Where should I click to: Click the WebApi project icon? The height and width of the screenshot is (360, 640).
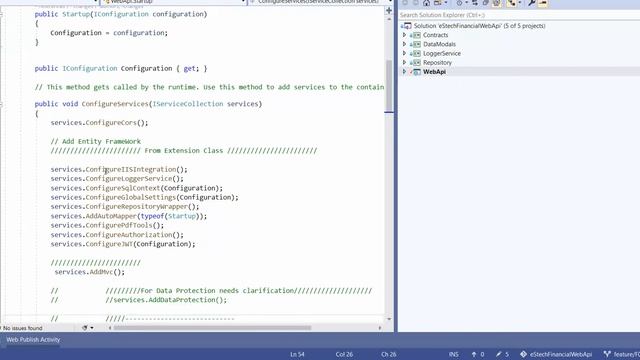416,72
